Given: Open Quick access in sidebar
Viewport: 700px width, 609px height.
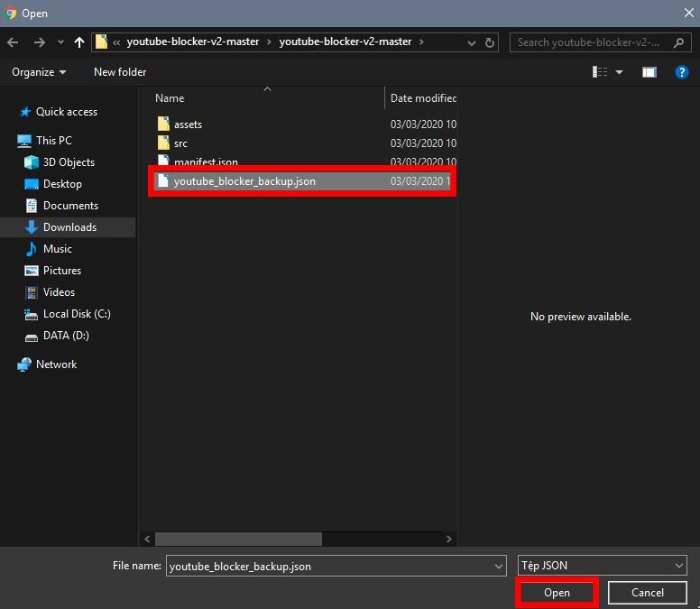Looking at the screenshot, I should pyautogui.click(x=67, y=112).
